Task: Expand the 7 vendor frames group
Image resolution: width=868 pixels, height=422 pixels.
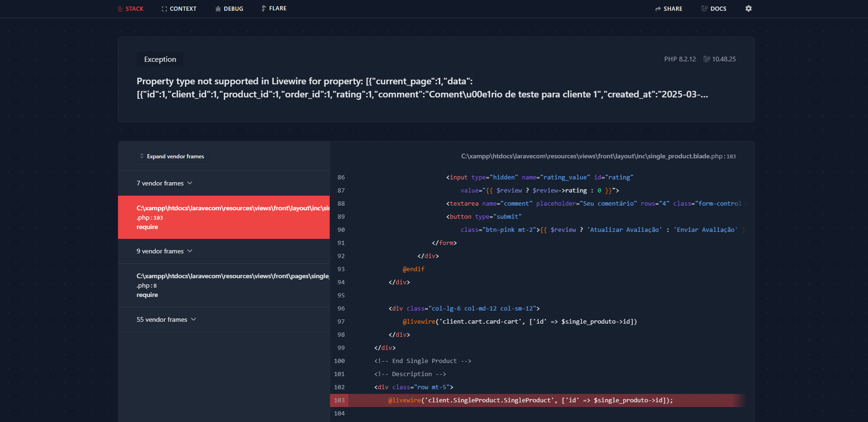Action: (164, 183)
